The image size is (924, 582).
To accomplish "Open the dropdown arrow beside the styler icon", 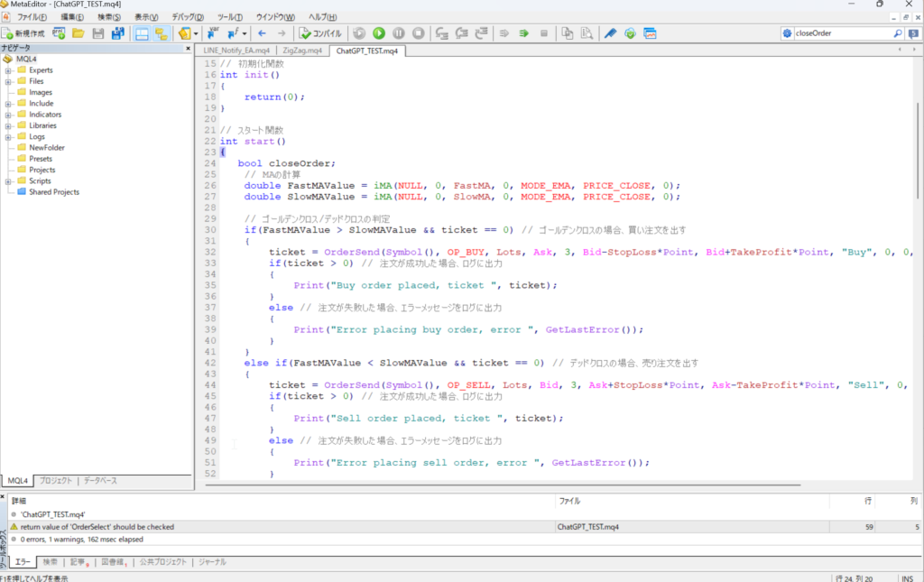I will click(196, 33).
